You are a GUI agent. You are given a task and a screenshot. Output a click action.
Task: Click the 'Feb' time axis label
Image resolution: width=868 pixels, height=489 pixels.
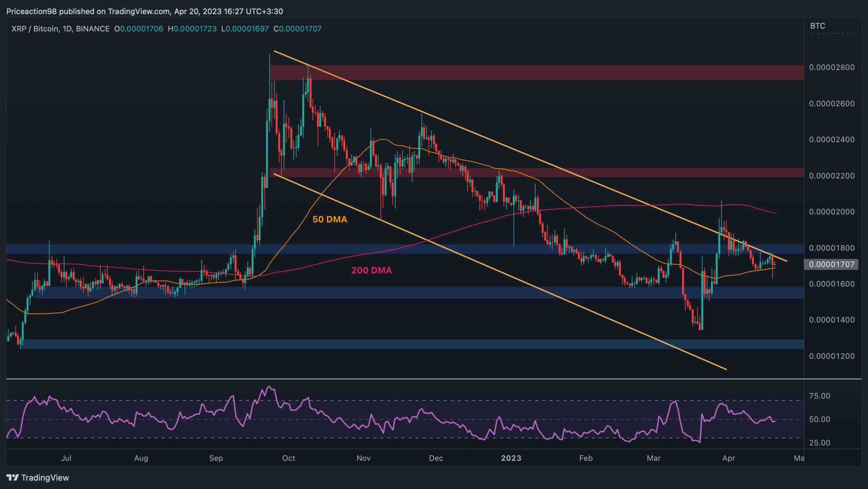click(586, 458)
